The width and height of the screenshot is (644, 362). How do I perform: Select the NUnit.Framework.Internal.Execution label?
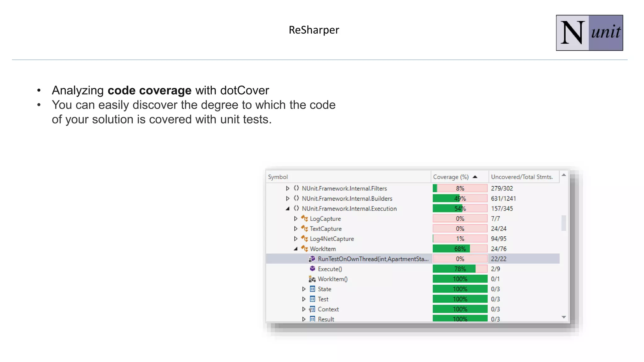tap(349, 209)
